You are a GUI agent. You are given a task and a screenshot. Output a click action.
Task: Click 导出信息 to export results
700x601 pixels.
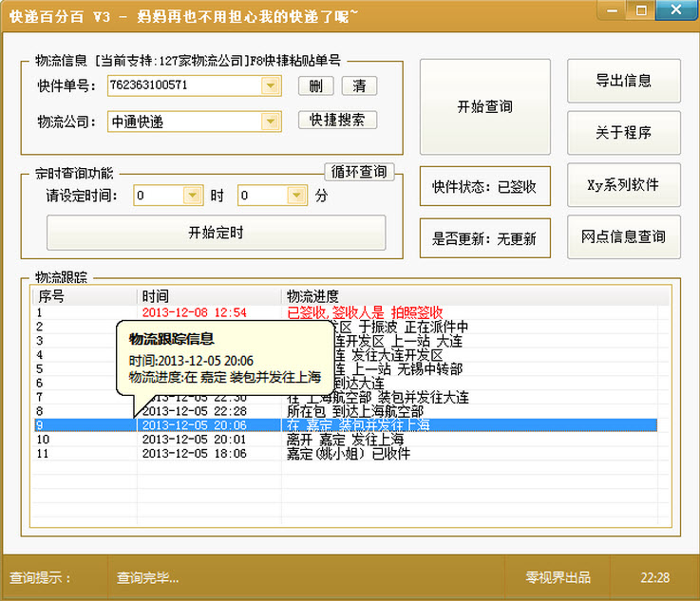[623, 81]
